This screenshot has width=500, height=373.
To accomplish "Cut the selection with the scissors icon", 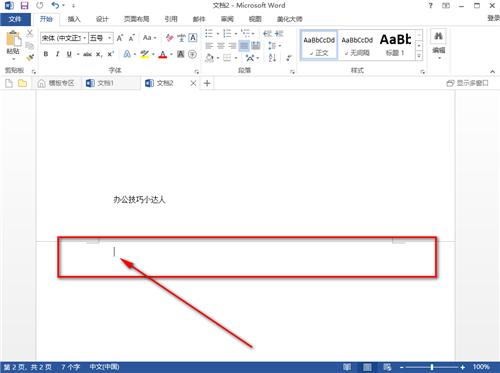I will (x=30, y=33).
